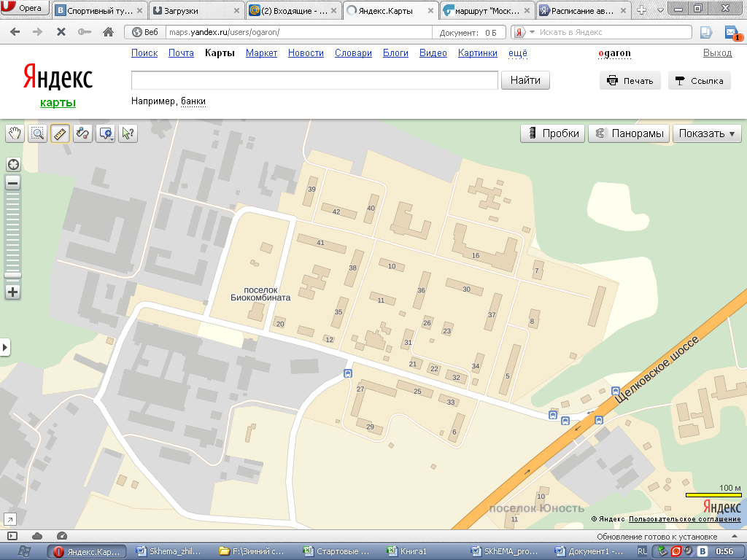Open a new tab with the plus button
Viewport: 747px width, 560px height.
642,9
